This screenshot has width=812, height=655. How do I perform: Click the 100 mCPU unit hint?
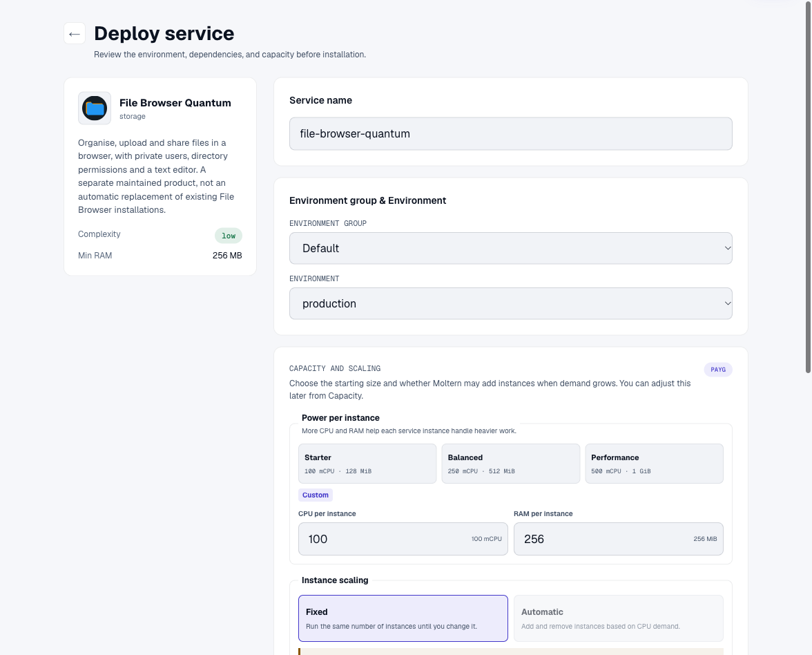[486, 539]
